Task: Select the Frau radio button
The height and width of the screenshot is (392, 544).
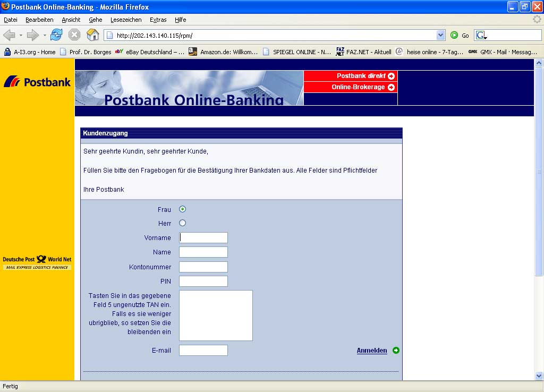Action: pyautogui.click(x=183, y=209)
